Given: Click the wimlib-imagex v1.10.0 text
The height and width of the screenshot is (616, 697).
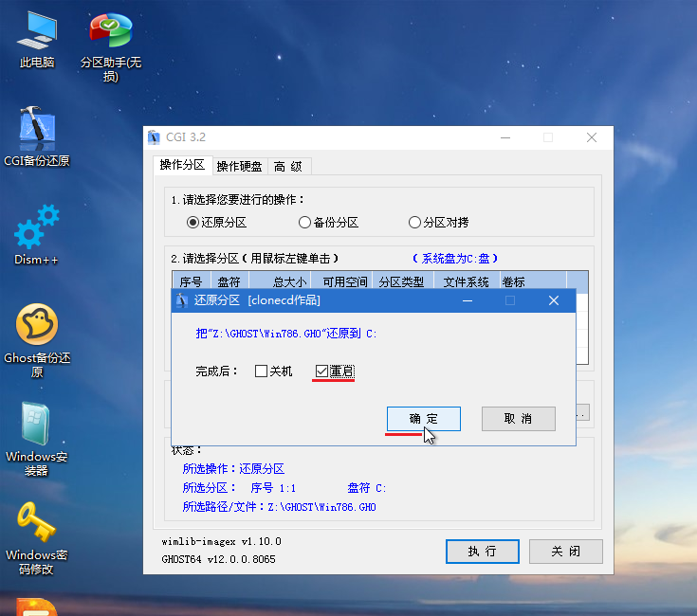Looking at the screenshot, I should (x=221, y=542).
